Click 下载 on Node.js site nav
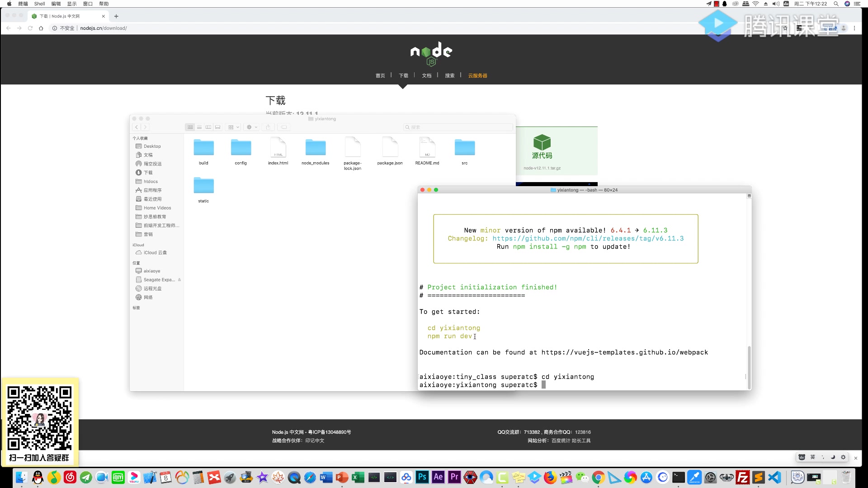This screenshot has width=868, height=488. click(403, 75)
